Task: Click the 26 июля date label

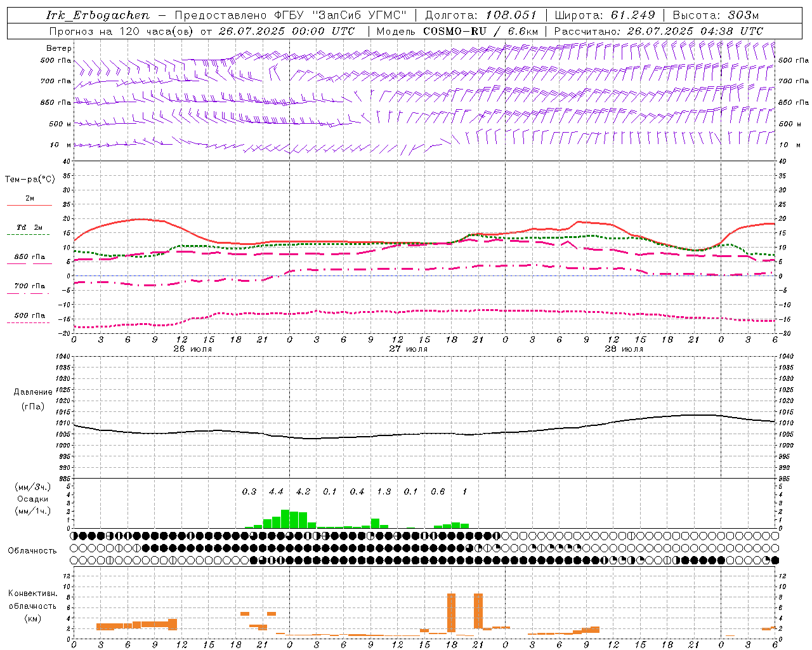Action: (x=193, y=349)
